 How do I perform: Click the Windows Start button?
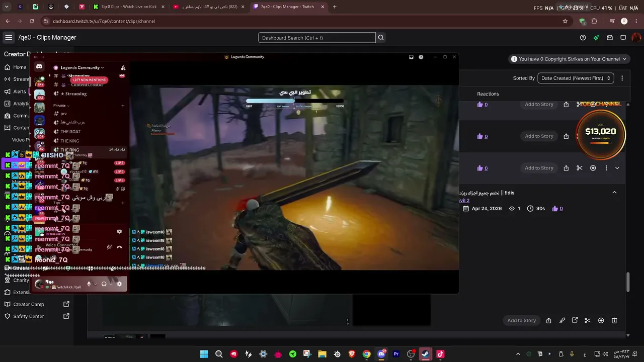204,354
